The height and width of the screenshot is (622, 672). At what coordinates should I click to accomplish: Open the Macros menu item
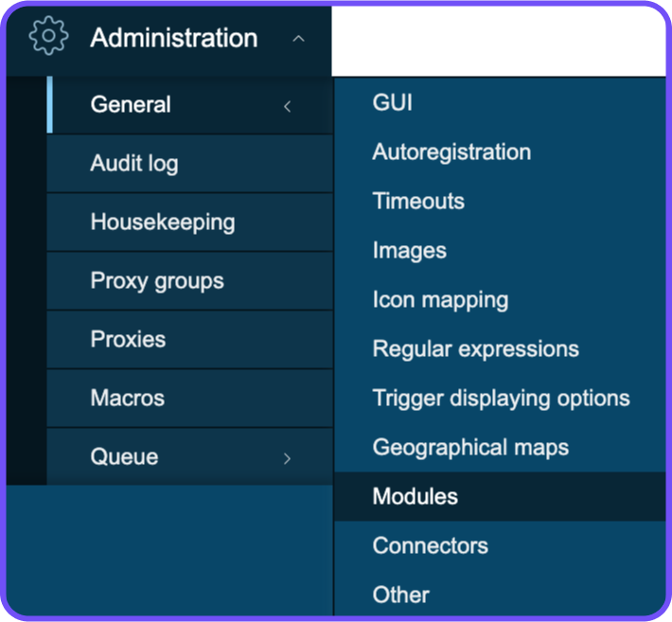point(189,399)
